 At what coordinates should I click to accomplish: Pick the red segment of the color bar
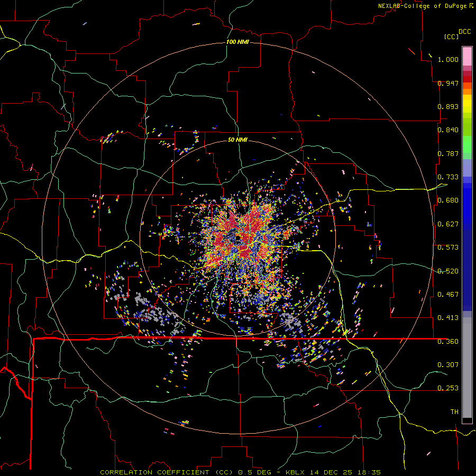pyautogui.click(x=467, y=79)
